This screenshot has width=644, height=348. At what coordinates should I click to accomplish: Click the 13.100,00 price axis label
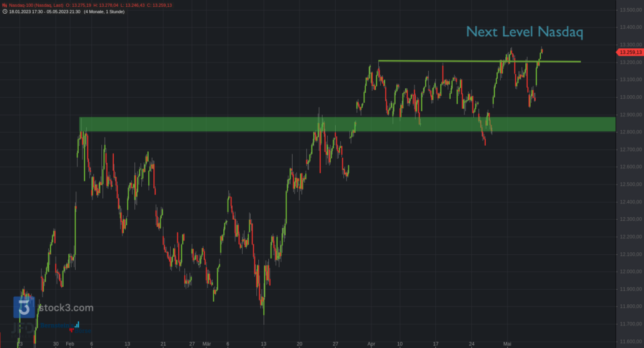[x=631, y=79]
